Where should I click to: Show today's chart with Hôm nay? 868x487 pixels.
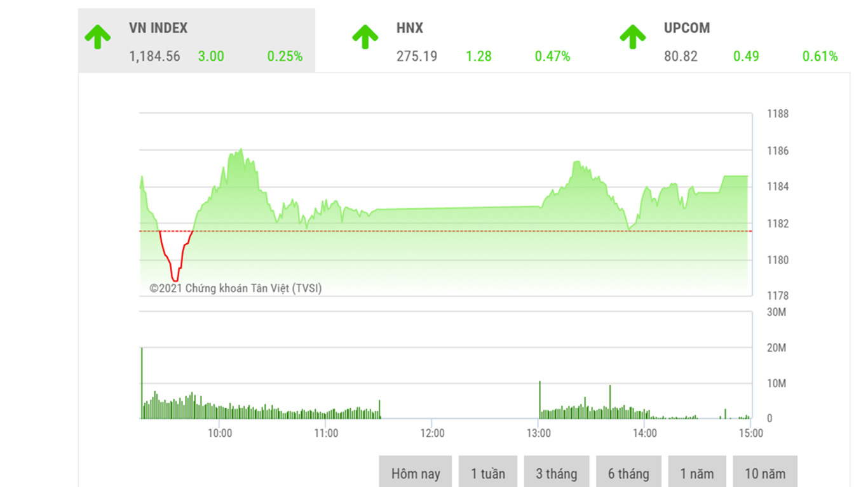416,472
